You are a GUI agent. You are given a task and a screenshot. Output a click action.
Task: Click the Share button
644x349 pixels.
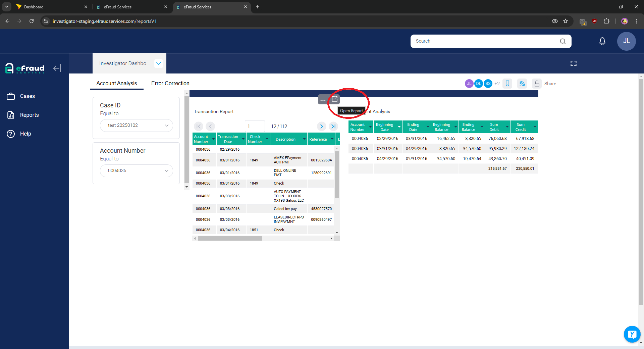pyautogui.click(x=550, y=84)
